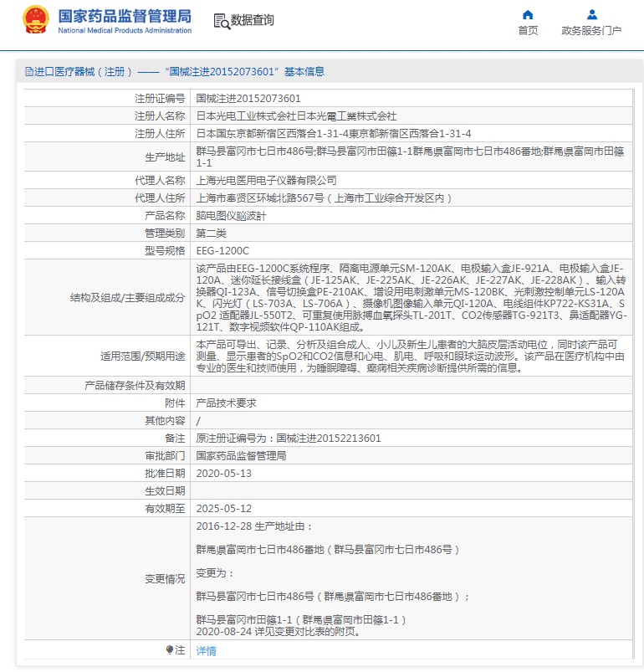
Task: Click the National Medical Products Administration subtitle
Action: pos(125,31)
